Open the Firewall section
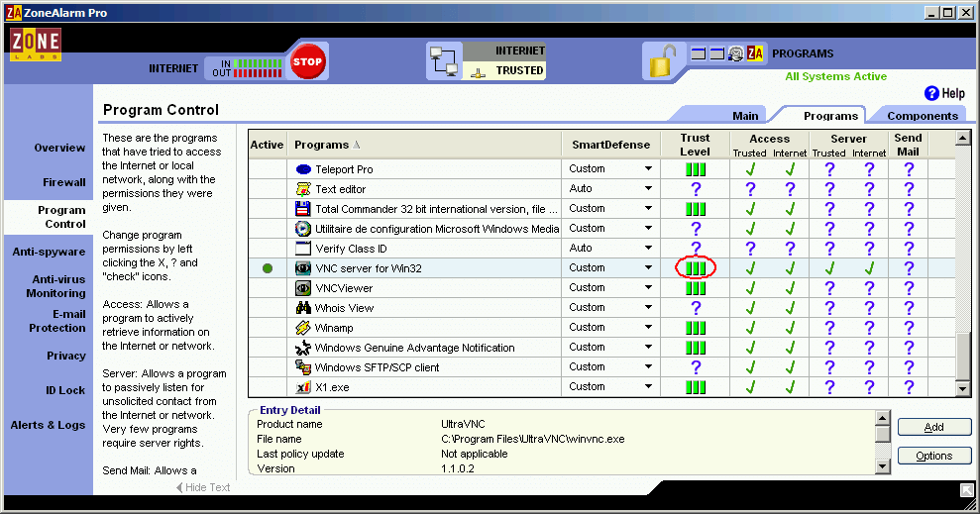The image size is (980, 514). (x=63, y=182)
